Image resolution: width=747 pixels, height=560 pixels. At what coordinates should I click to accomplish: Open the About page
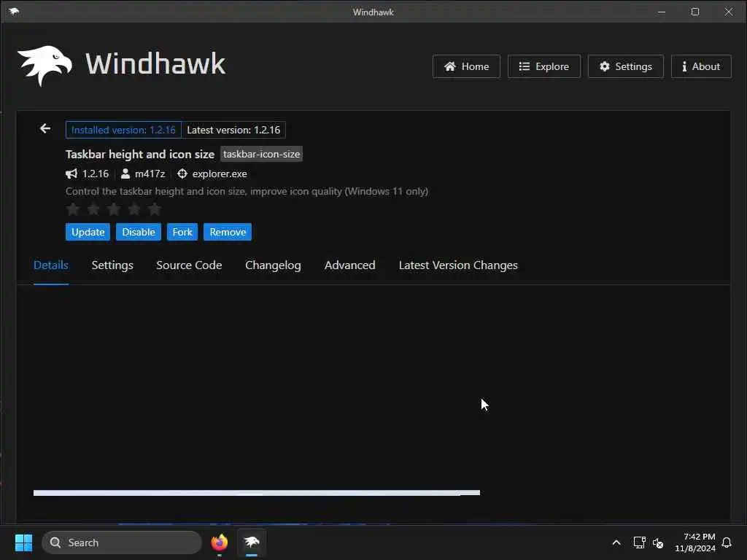701,66
